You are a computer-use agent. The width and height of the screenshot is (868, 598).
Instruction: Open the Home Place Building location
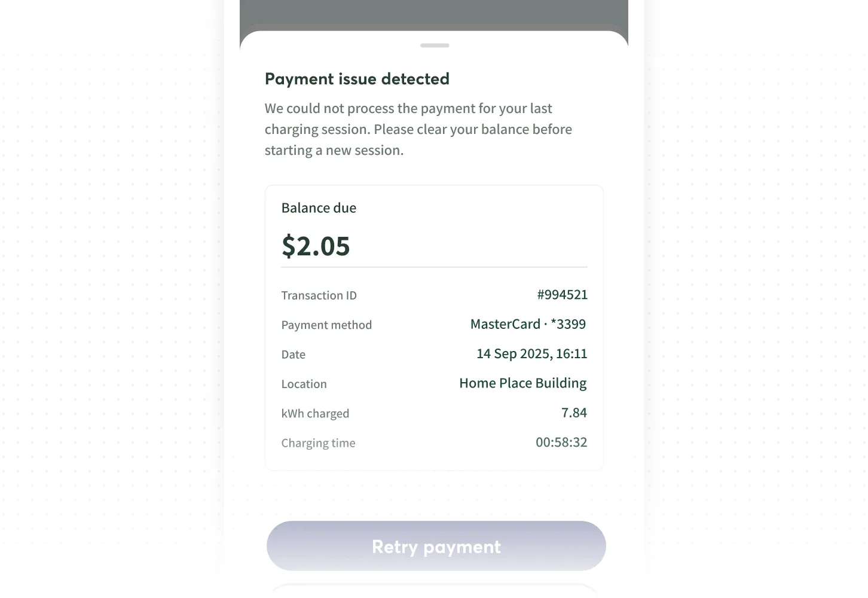click(x=522, y=383)
